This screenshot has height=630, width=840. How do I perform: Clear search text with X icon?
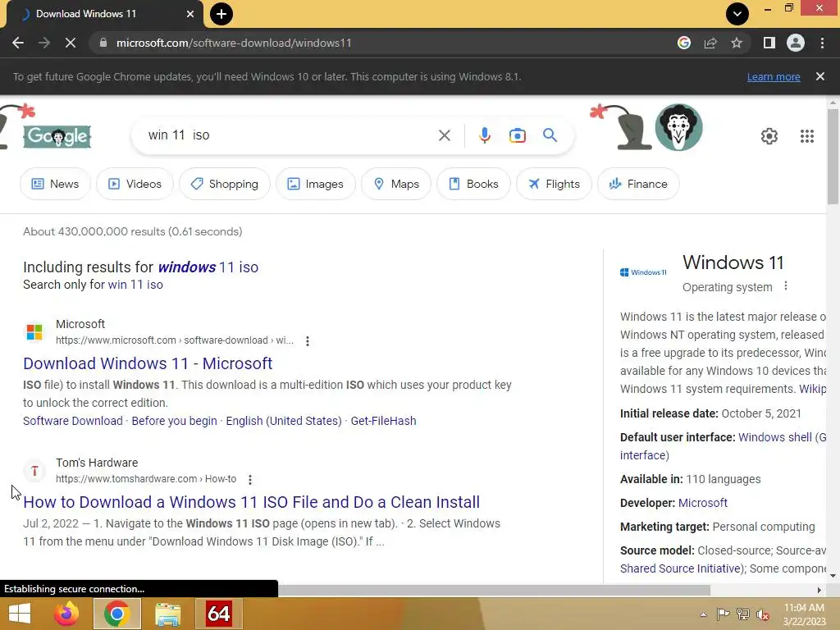[x=444, y=135]
